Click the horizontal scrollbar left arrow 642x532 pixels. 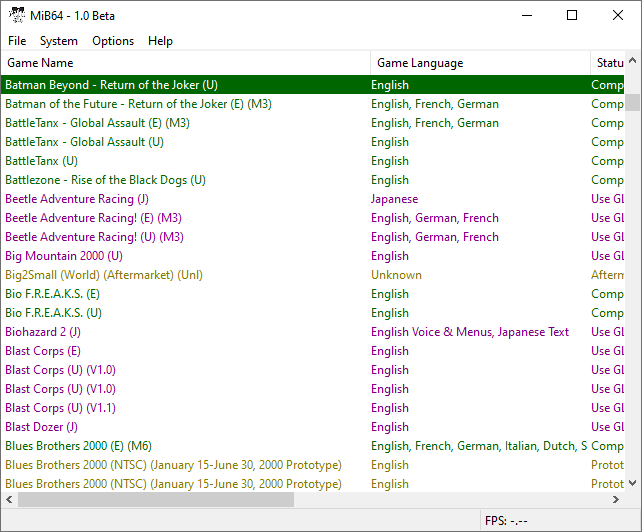[x=9, y=500]
